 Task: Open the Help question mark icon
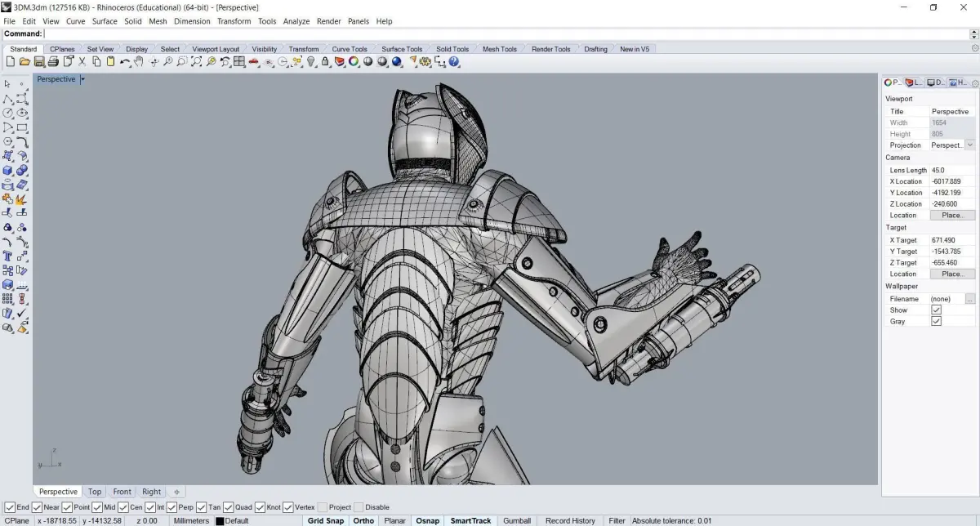pyautogui.click(x=454, y=62)
